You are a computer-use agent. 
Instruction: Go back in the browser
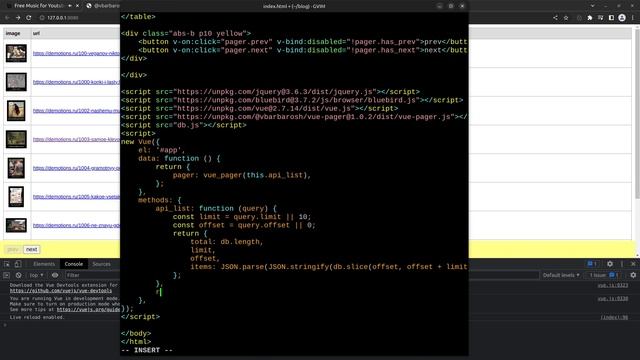7,18
